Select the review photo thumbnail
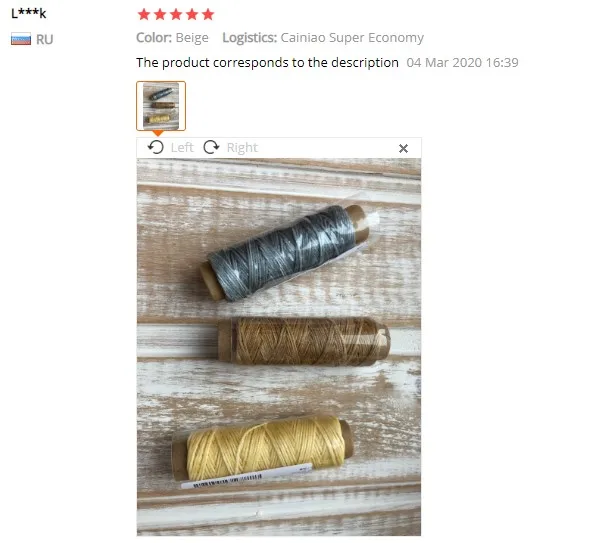The width and height of the screenshot is (612, 543). [x=161, y=106]
